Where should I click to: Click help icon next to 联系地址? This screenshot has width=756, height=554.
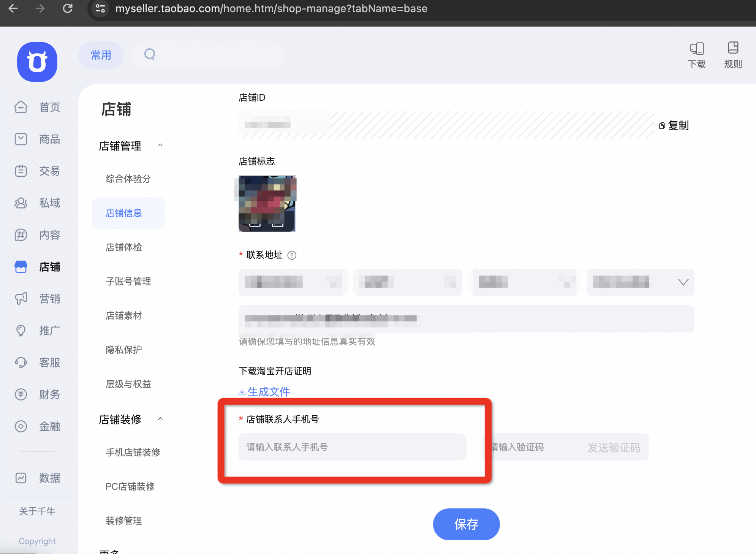[x=292, y=255]
